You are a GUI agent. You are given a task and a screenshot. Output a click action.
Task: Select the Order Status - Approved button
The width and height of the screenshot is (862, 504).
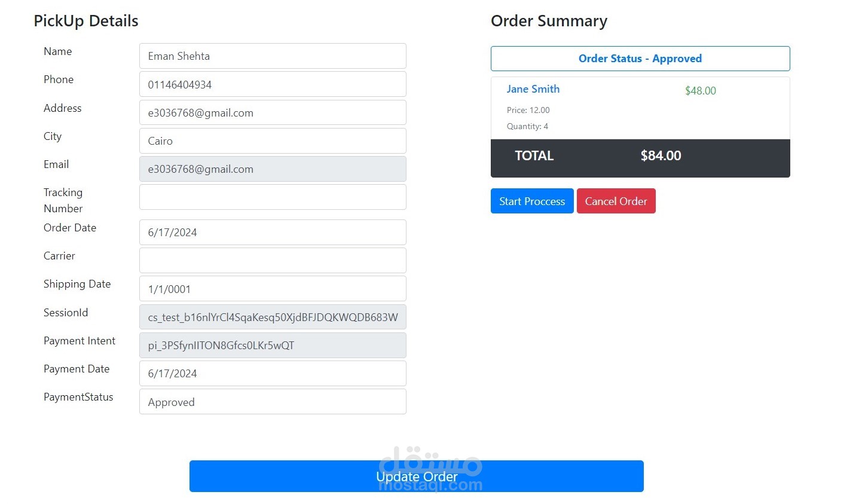[x=640, y=59]
